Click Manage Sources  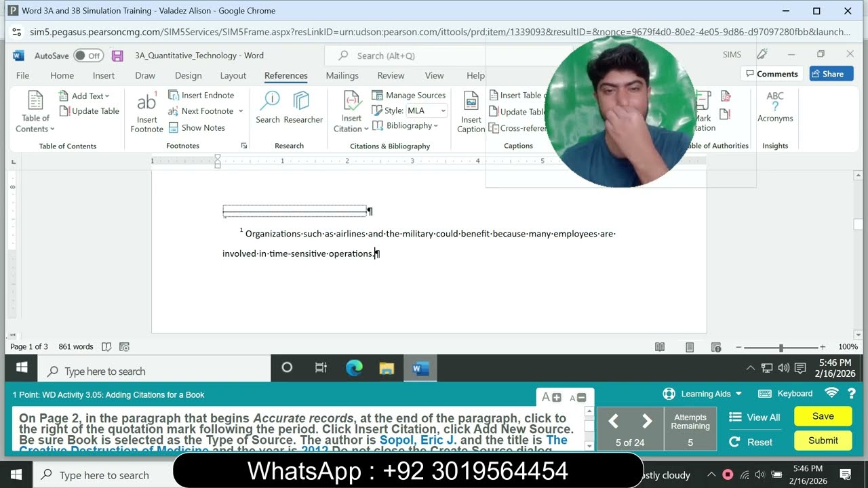(409, 95)
